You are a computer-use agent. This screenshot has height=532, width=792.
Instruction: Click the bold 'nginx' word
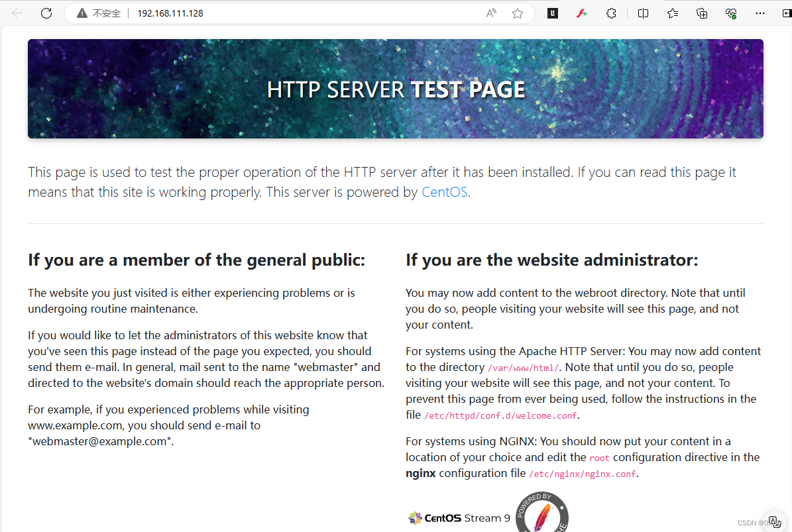click(421, 474)
